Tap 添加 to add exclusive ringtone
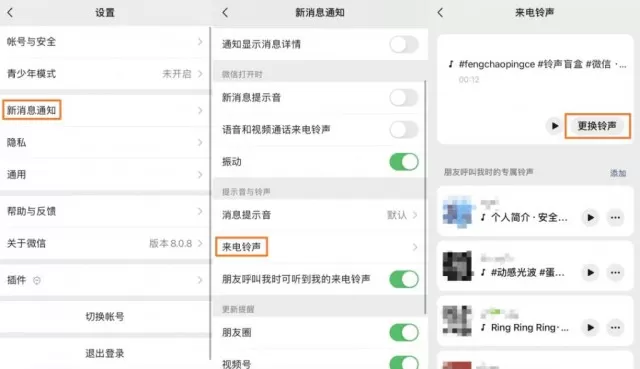Viewport: 640px width, 369px height. tap(618, 173)
